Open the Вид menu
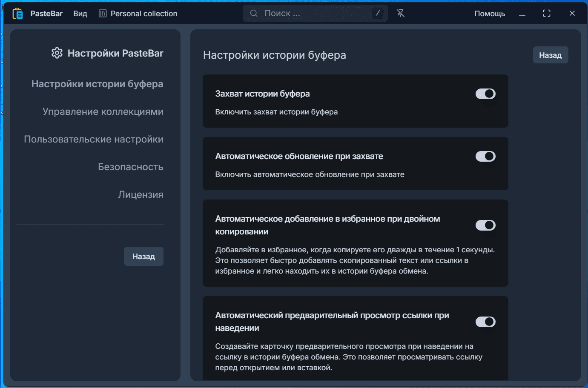The width and height of the screenshot is (588, 388). pyautogui.click(x=80, y=14)
